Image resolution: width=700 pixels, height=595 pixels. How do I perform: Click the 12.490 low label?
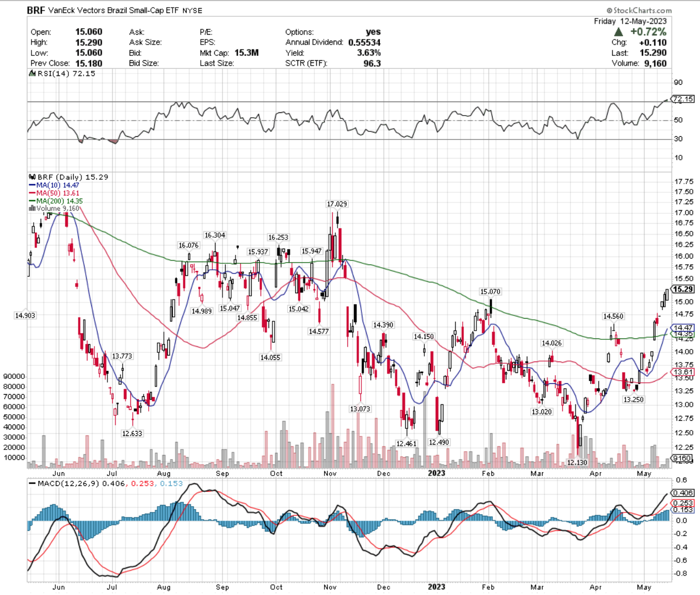(439, 442)
